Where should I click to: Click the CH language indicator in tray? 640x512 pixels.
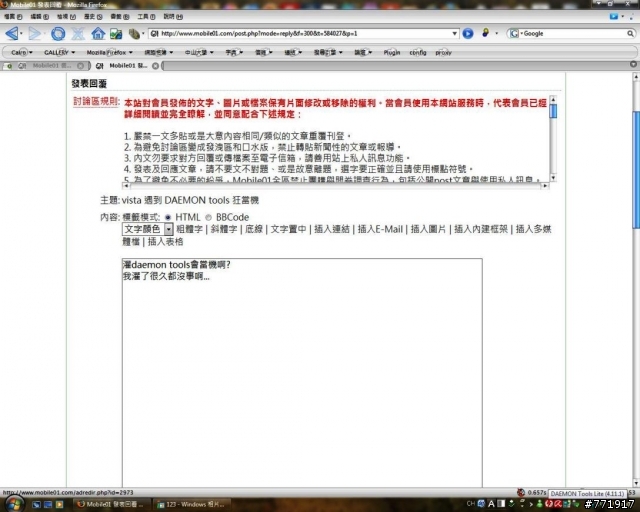pos(471,504)
